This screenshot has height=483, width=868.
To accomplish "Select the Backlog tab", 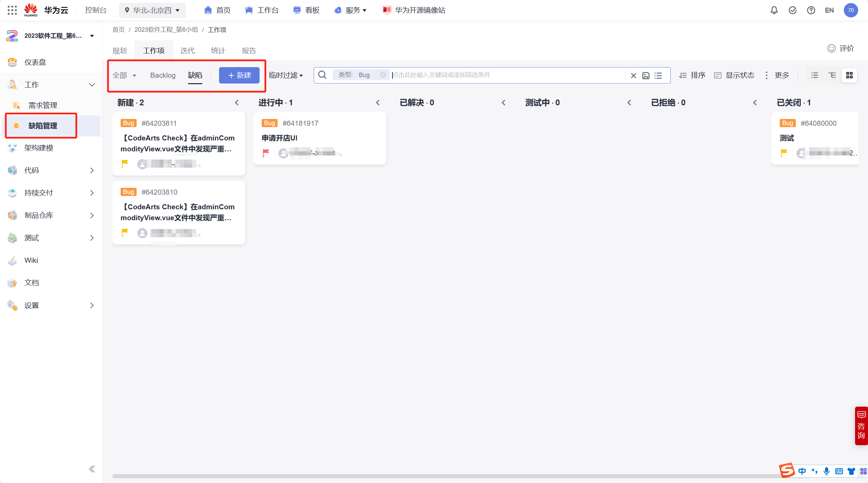I will (163, 75).
